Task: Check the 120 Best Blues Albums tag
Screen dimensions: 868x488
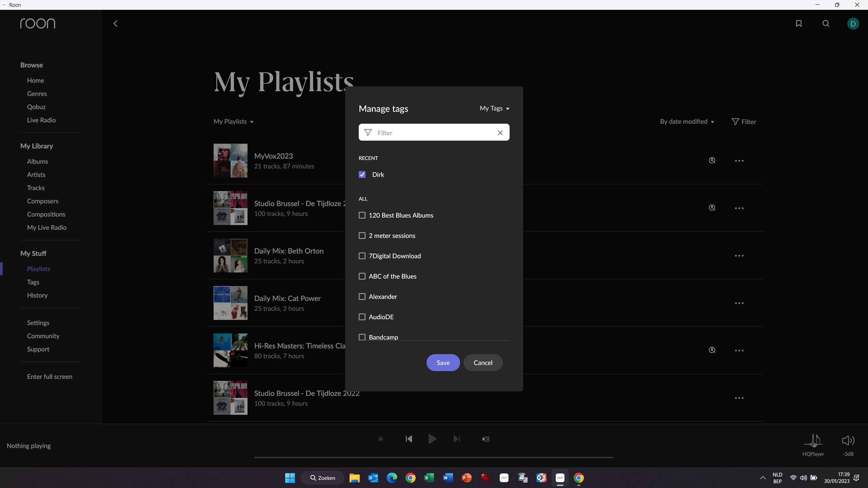Action: (x=362, y=215)
